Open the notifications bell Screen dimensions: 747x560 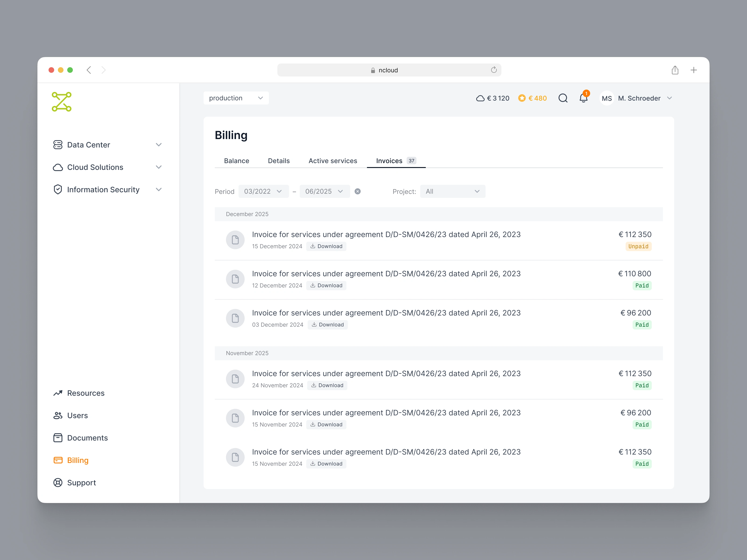point(583,98)
